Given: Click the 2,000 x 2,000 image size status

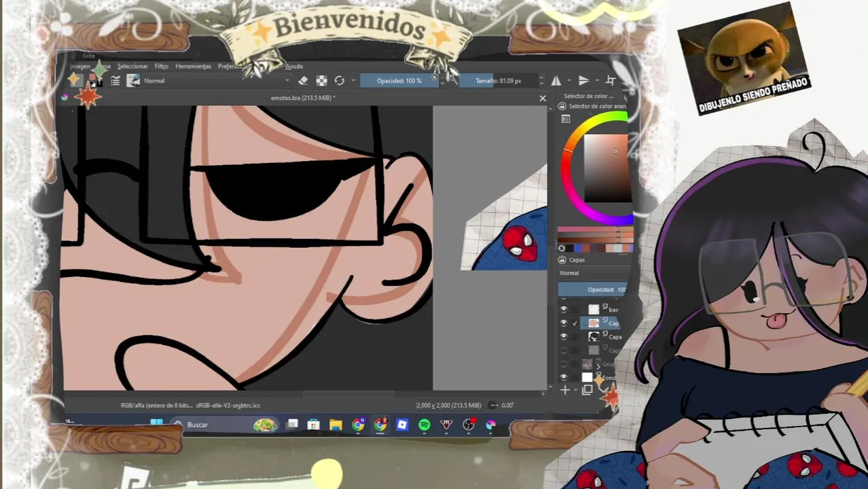Looking at the screenshot, I should click(x=448, y=405).
